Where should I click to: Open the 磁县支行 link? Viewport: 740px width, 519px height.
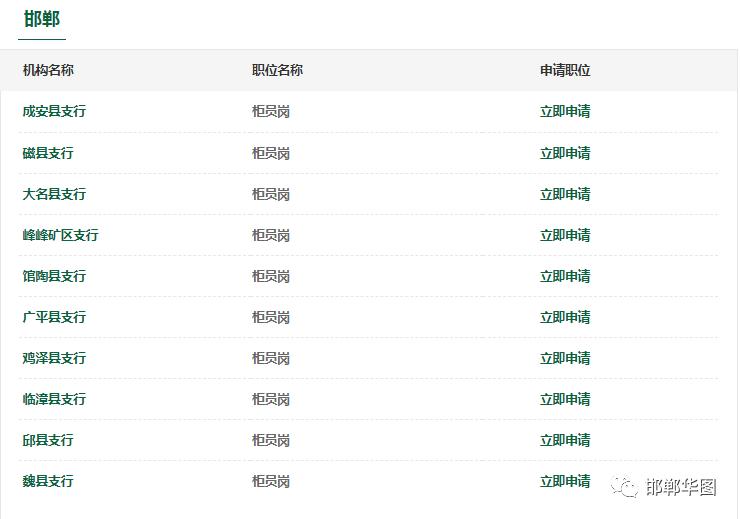pos(48,153)
